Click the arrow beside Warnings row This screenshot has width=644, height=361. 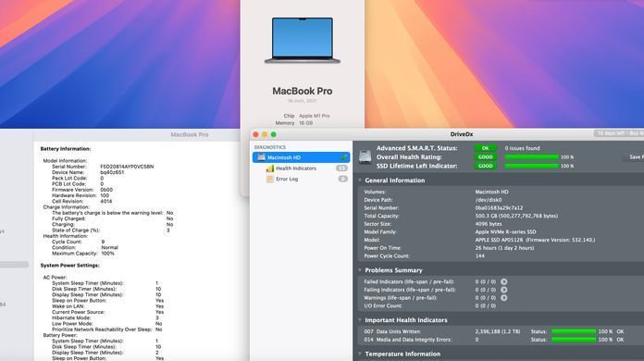point(503,298)
